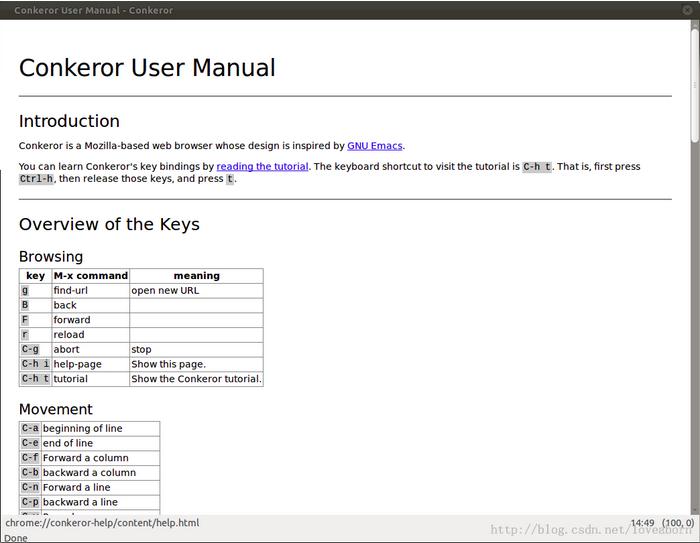Click the 'C-f' key cell
Screen dimensions: 700x543
[x=30, y=458]
